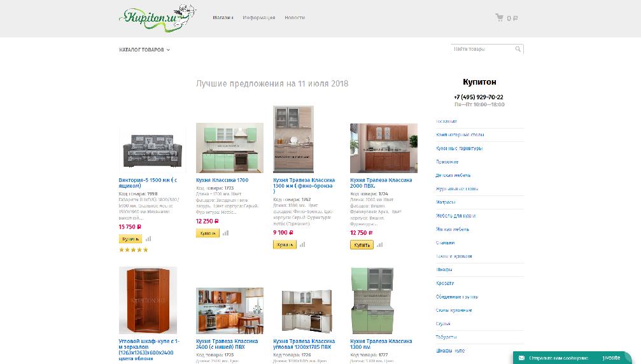Rate Виктория-5 using the star rating

(x=133, y=249)
